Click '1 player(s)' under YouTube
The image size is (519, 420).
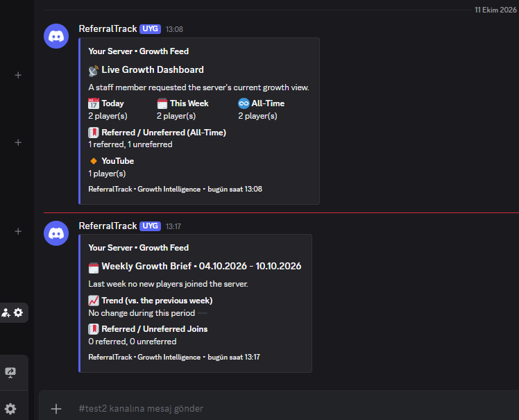coord(107,174)
